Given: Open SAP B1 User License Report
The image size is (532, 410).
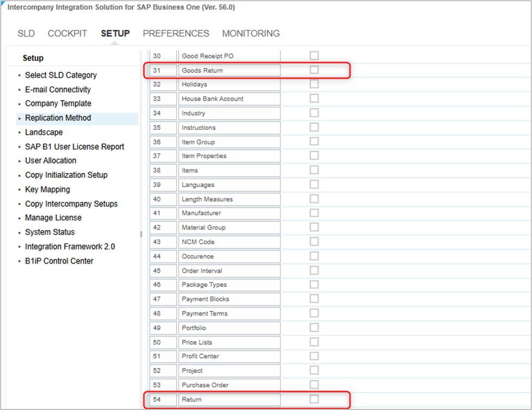Looking at the screenshot, I should [74, 147].
